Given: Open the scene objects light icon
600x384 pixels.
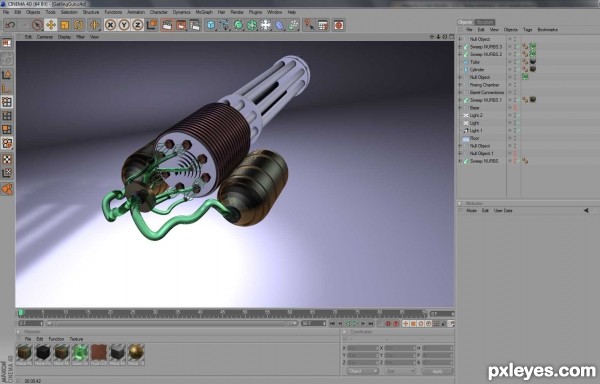Looking at the screenshot, I should 266,25.
